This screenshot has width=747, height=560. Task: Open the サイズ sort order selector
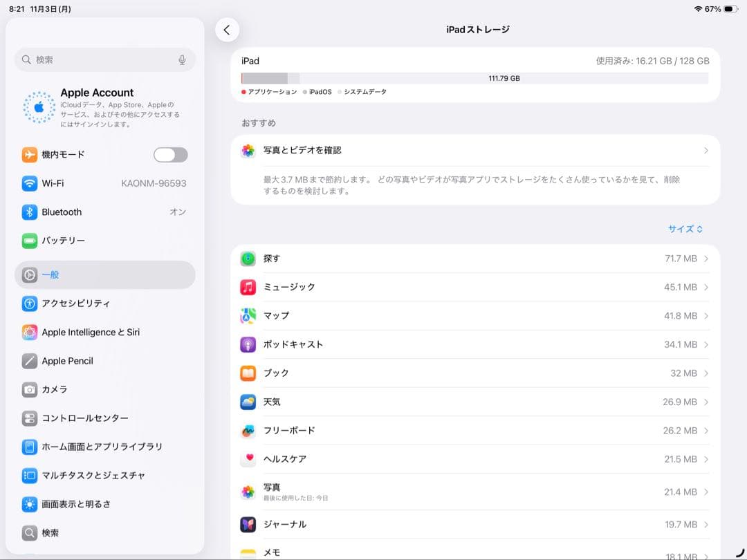click(x=685, y=228)
